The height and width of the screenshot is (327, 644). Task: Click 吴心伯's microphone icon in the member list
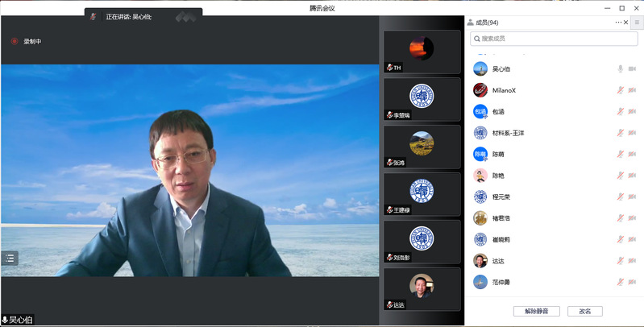pos(621,69)
